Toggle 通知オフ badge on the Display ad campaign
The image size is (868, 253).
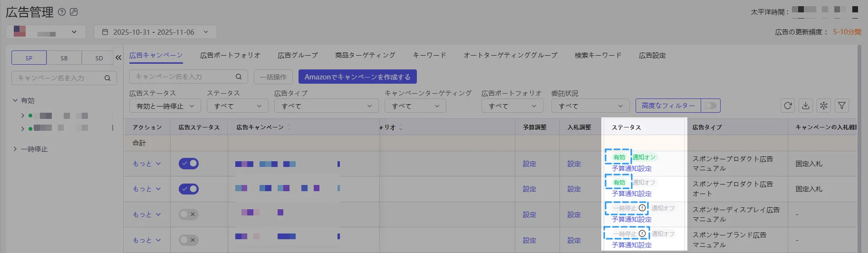[663, 208]
